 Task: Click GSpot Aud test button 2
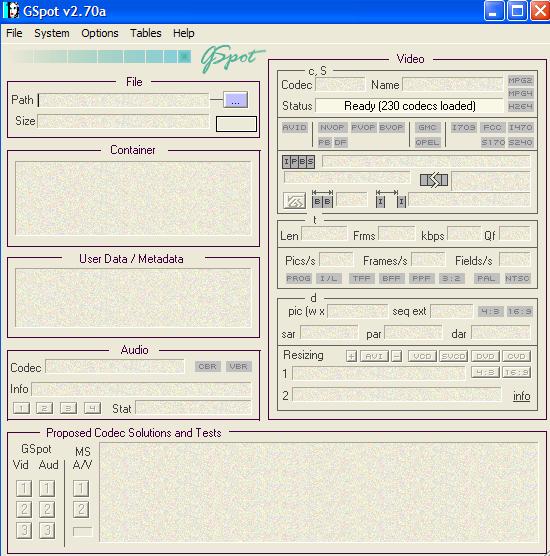click(47, 509)
